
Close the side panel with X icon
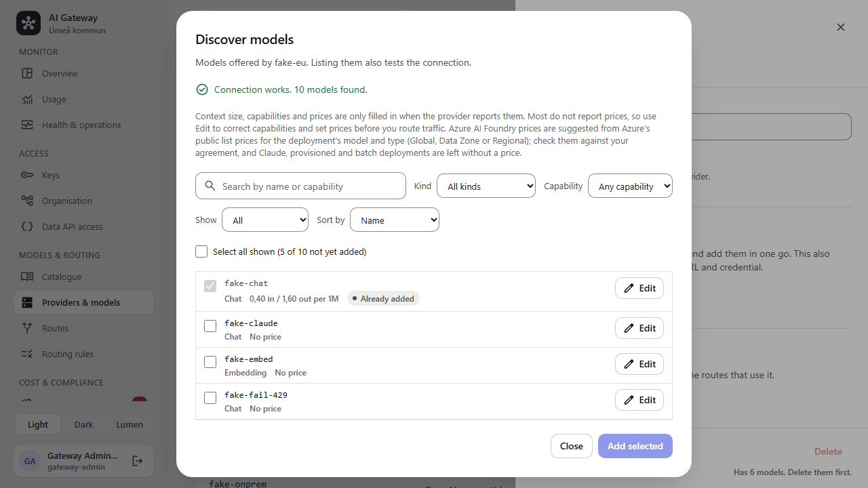click(841, 27)
